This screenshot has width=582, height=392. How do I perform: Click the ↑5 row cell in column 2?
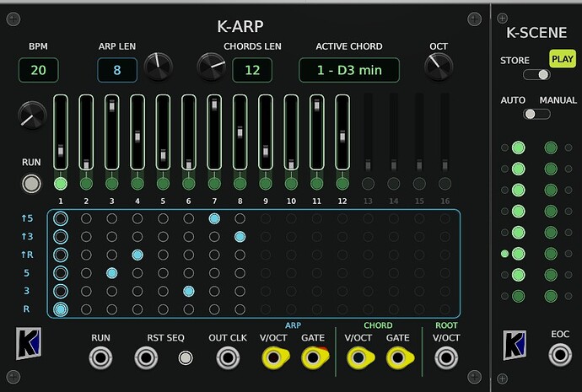(86, 218)
